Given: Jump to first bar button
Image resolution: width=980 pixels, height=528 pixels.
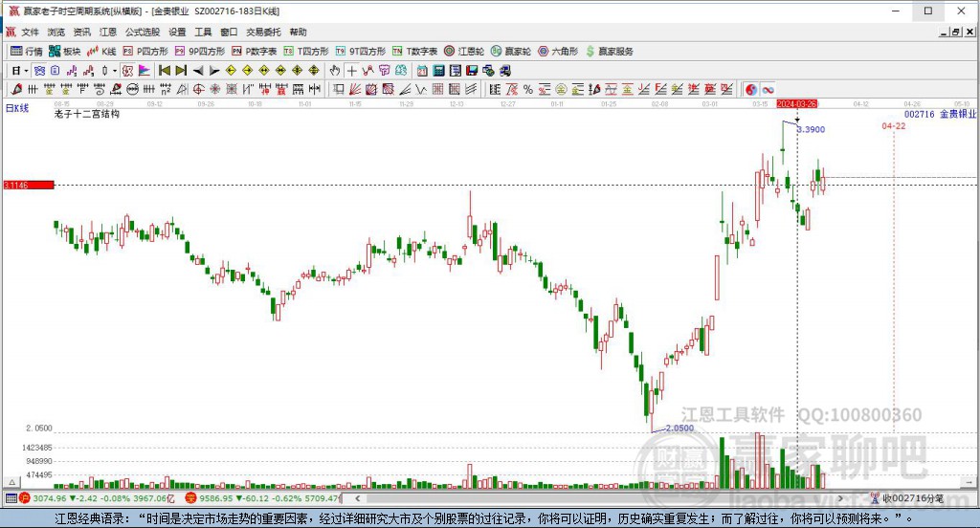Looking at the screenshot, I should (x=165, y=71).
